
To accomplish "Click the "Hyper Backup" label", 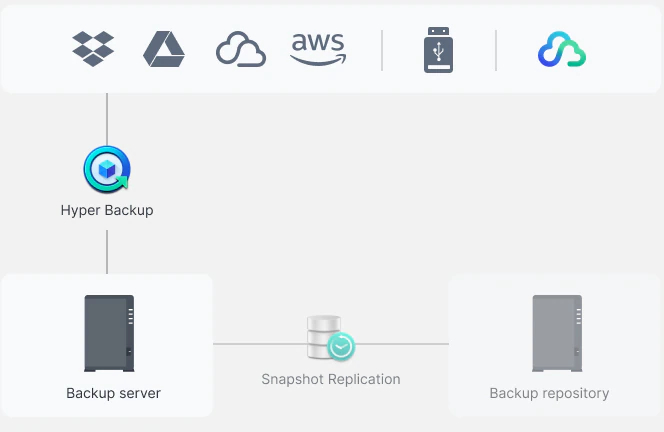I will (x=107, y=210).
